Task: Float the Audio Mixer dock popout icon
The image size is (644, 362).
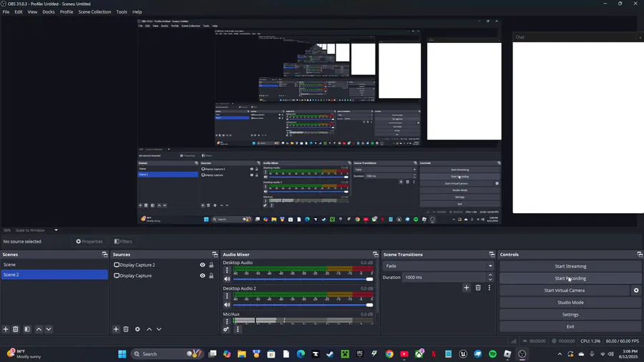Action: coord(376,255)
